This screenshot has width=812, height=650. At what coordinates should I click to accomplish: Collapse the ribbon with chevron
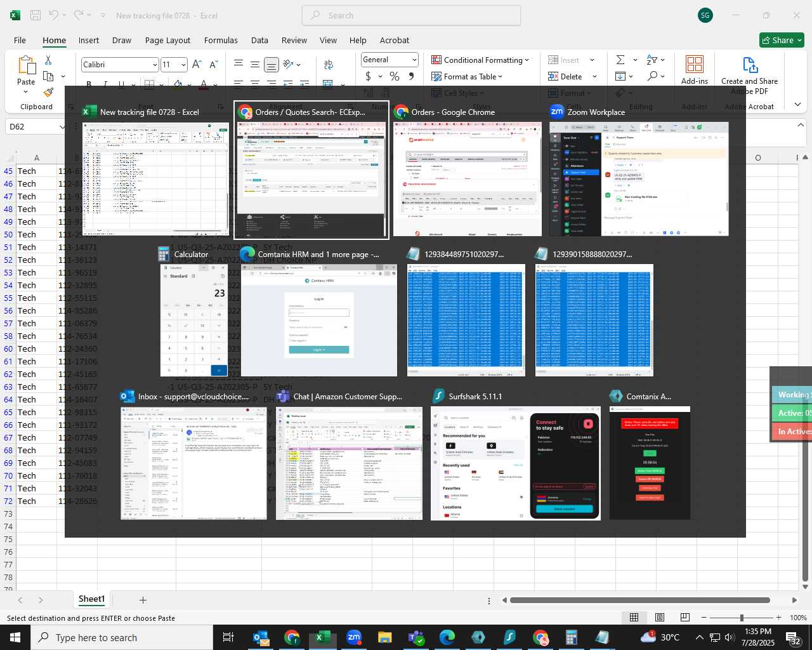pyautogui.click(x=797, y=105)
